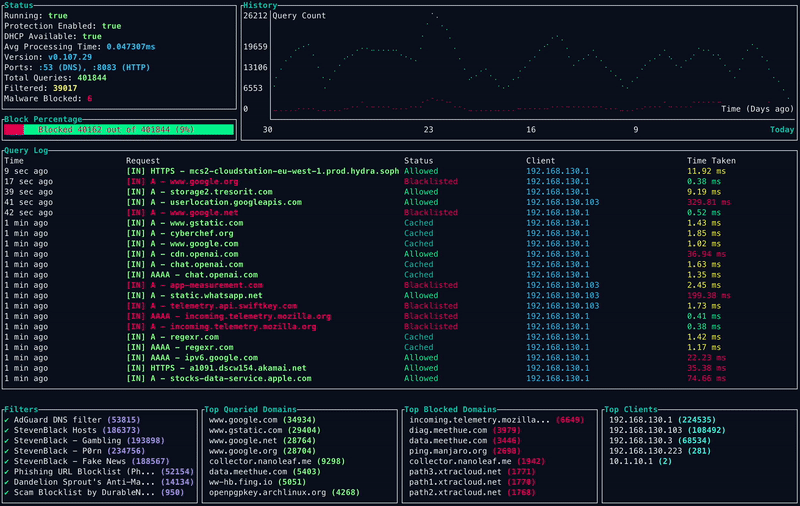Screen dimensions: 800x506
Task: Select the 'AAAA – incoming.telemetry.mozilla.org' request
Action: coord(400,316)
